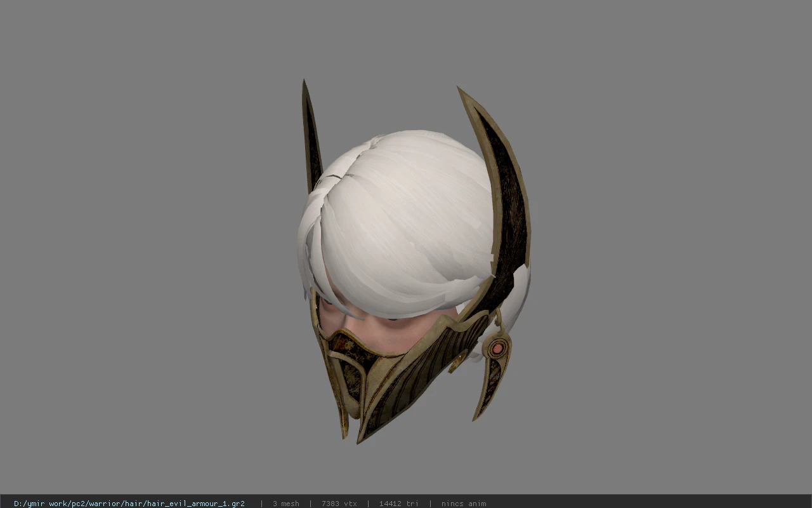This screenshot has height=508, width=812.
Task: Click the '7383 vtx' vertex count
Action: (x=339, y=504)
